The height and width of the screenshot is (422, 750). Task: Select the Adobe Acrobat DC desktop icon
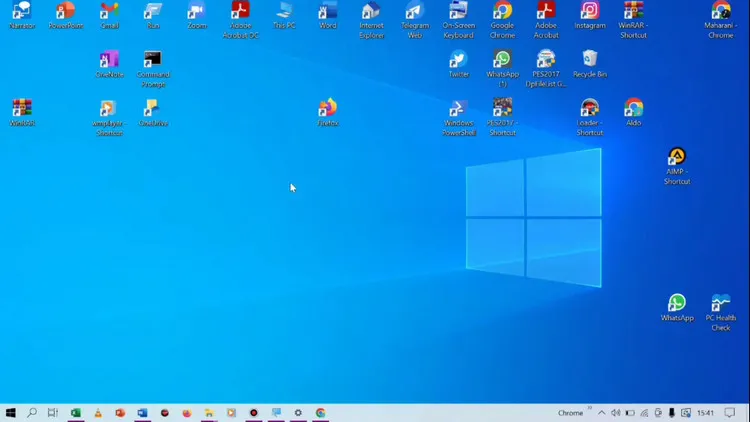point(240,20)
